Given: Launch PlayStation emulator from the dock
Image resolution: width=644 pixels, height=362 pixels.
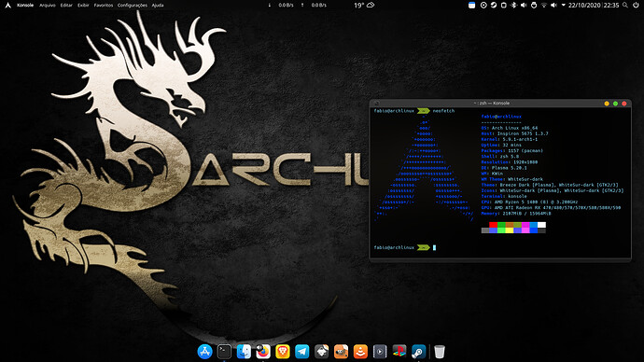Looking at the screenshot, I should click(x=399, y=352).
